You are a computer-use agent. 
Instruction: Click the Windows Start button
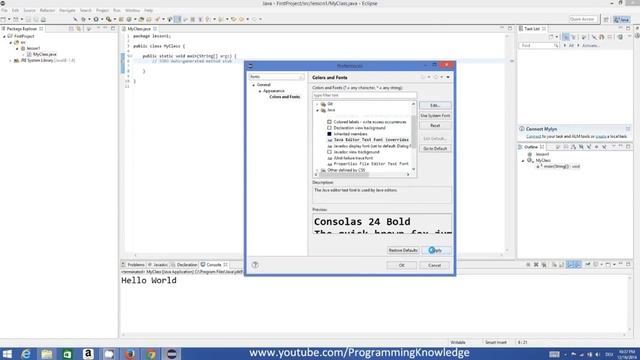point(7,353)
